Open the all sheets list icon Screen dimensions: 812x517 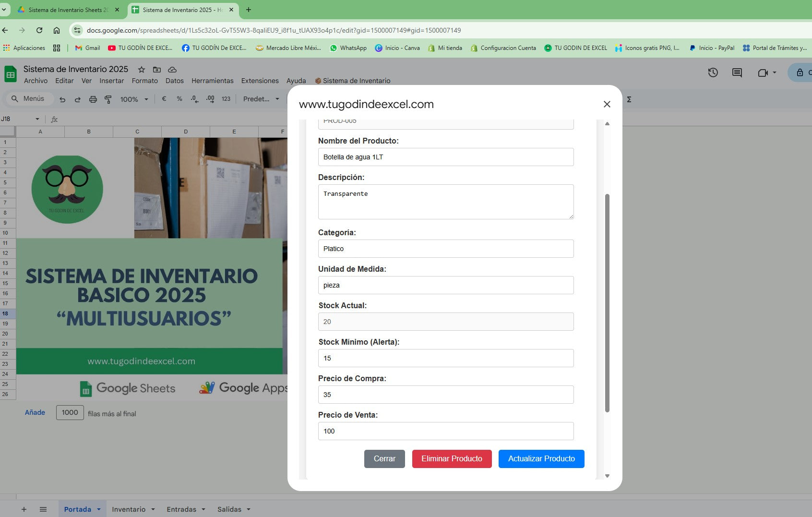click(x=43, y=509)
